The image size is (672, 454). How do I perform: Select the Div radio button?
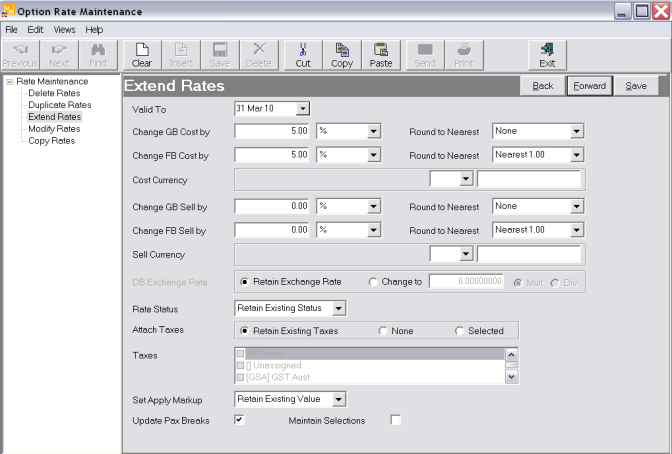click(555, 283)
